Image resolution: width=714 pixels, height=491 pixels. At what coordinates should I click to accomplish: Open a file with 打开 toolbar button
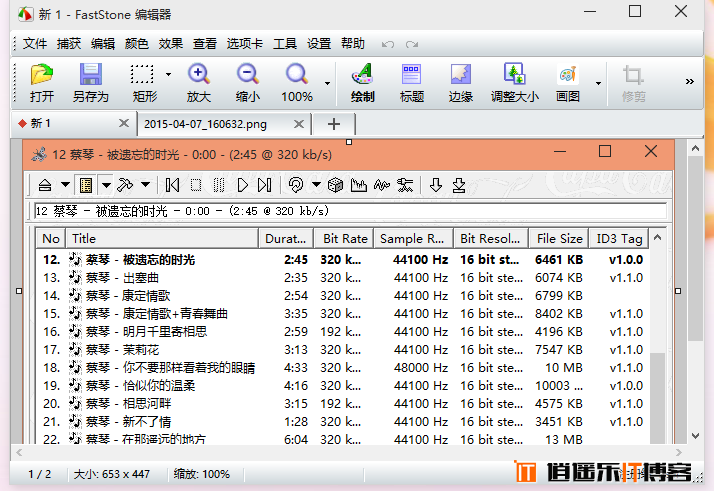pos(42,83)
